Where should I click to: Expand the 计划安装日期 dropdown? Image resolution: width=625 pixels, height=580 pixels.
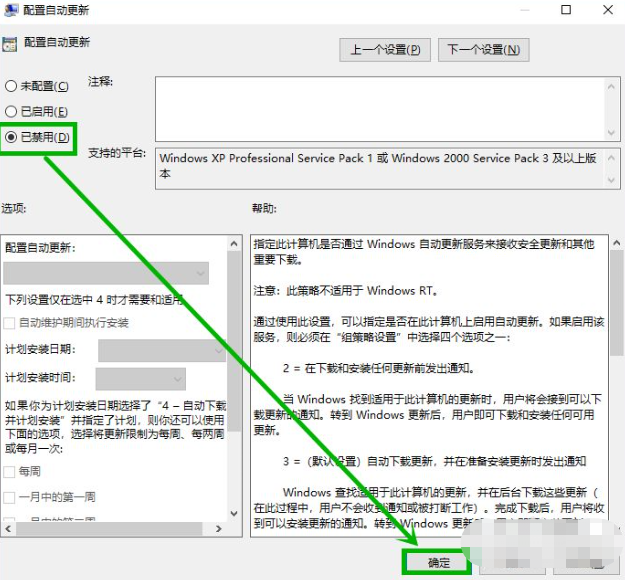click(x=161, y=350)
